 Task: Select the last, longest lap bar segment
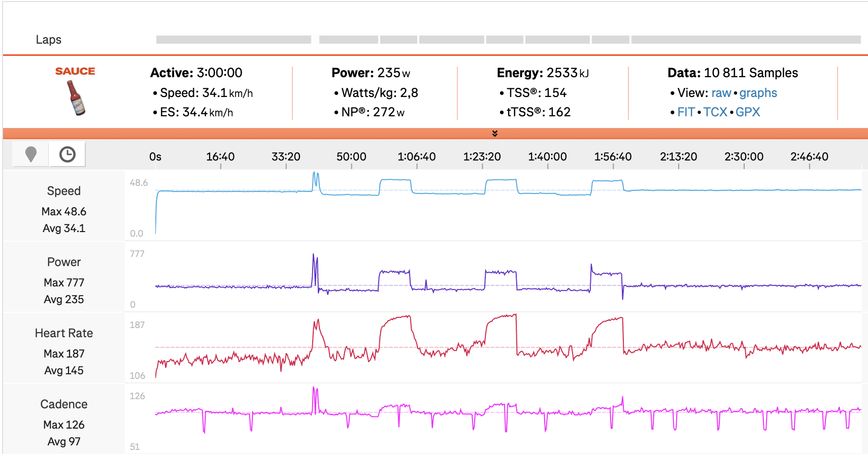tap(746, 40)
